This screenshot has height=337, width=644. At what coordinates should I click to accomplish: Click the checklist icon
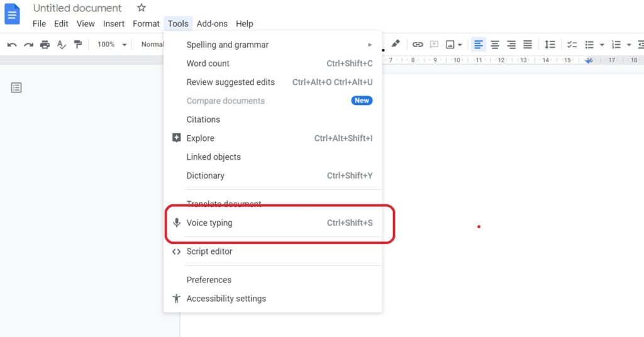point(572,45)
